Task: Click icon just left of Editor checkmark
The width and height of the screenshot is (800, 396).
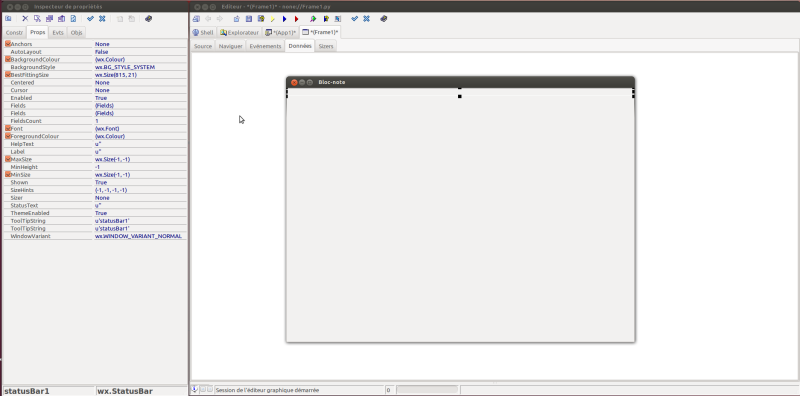Action: 338,19
